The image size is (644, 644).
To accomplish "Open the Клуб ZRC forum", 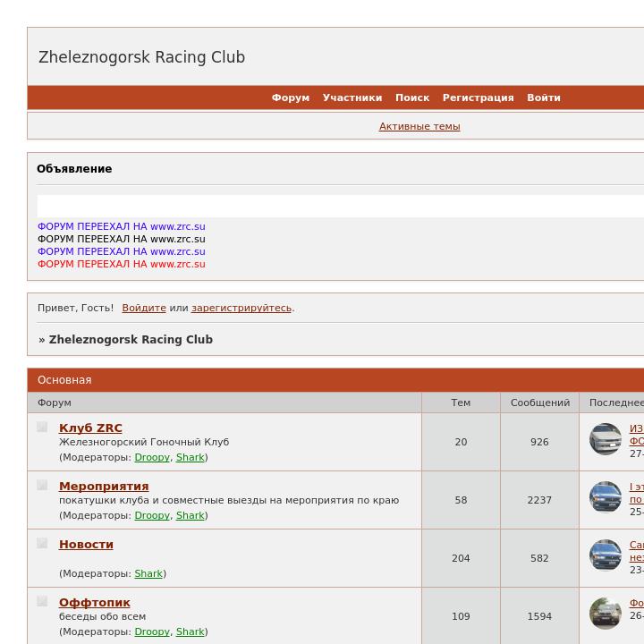I will click(x=90, y=428).
